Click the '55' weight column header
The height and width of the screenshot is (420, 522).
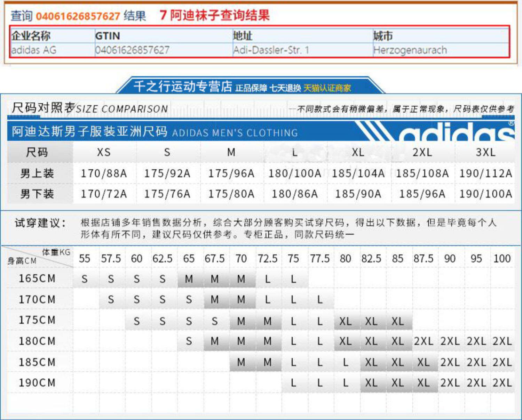(85, 259)
